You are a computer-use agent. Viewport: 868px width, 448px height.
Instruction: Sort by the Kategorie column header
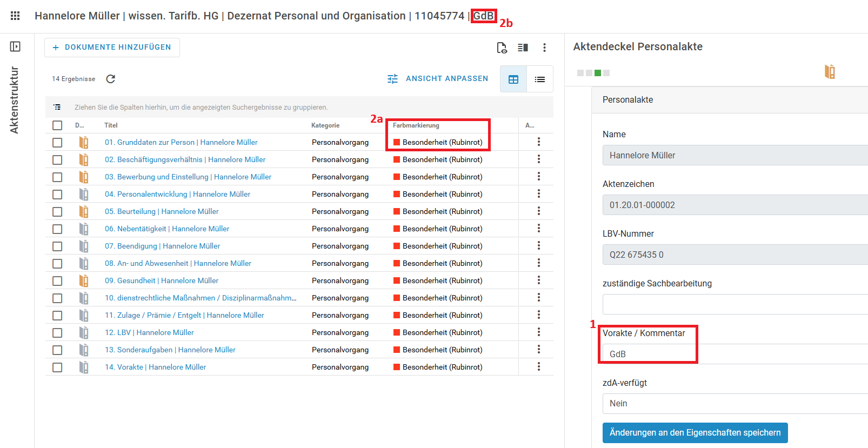coord(325,125)
